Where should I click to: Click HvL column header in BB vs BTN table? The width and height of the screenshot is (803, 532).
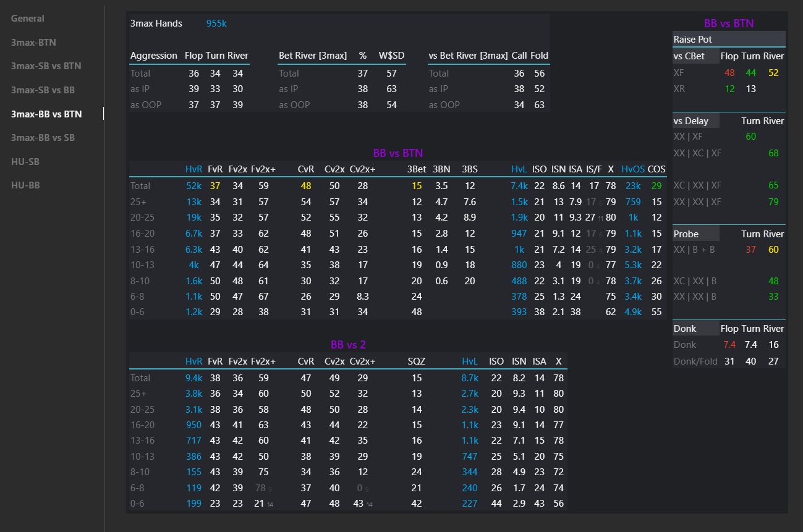[x=519, y=169]
